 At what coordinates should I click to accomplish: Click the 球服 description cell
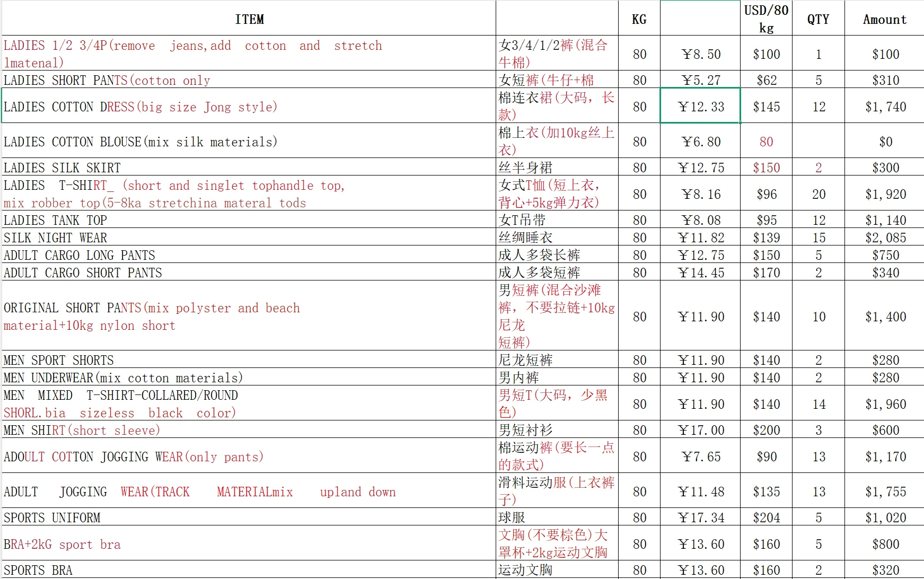(557, 517)
